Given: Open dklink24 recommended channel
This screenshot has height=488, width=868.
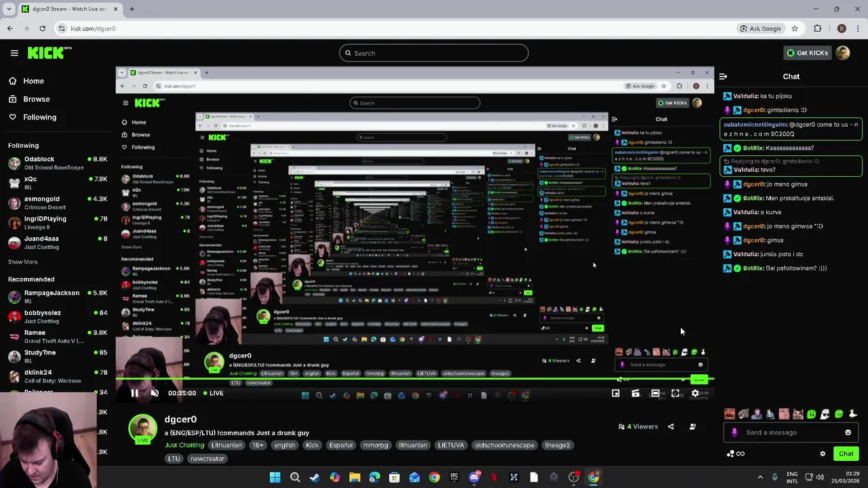Looking at the screenshot, I should 58,375.
